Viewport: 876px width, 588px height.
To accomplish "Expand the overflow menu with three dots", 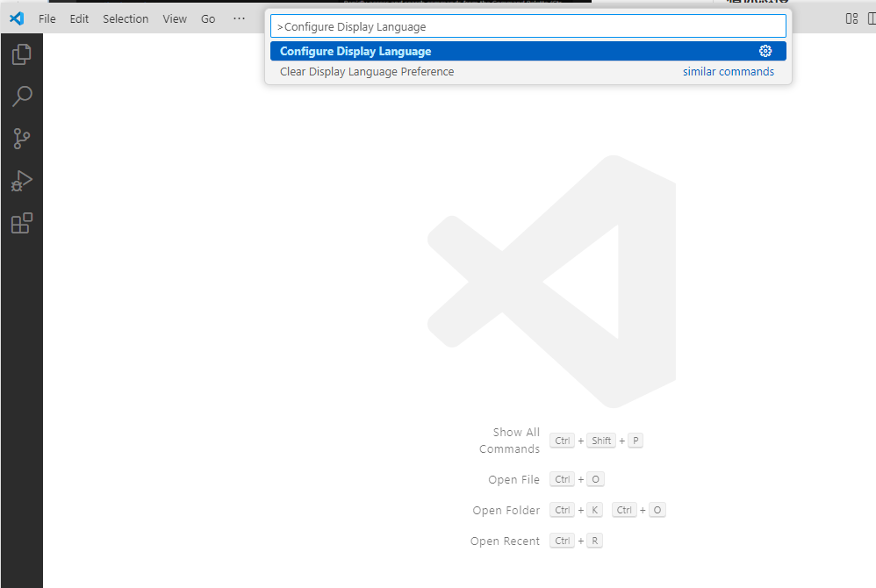I will click(x=239, y=18).
